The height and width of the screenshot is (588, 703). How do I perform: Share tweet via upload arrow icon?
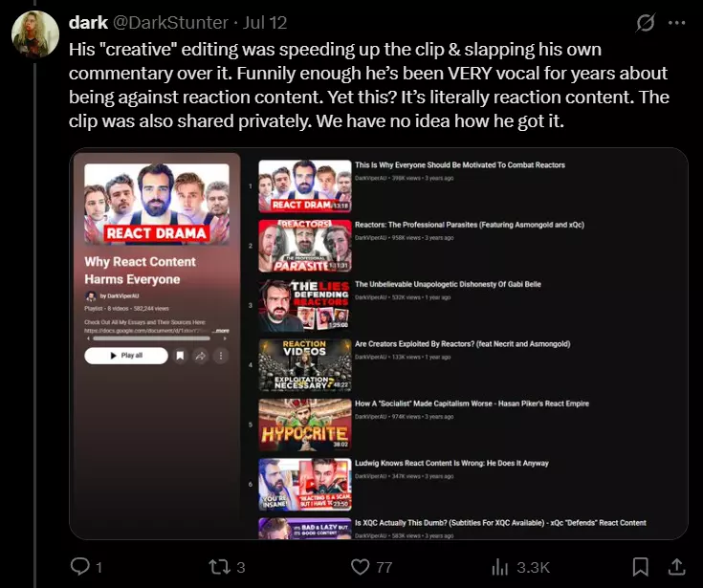coord(676,567)
